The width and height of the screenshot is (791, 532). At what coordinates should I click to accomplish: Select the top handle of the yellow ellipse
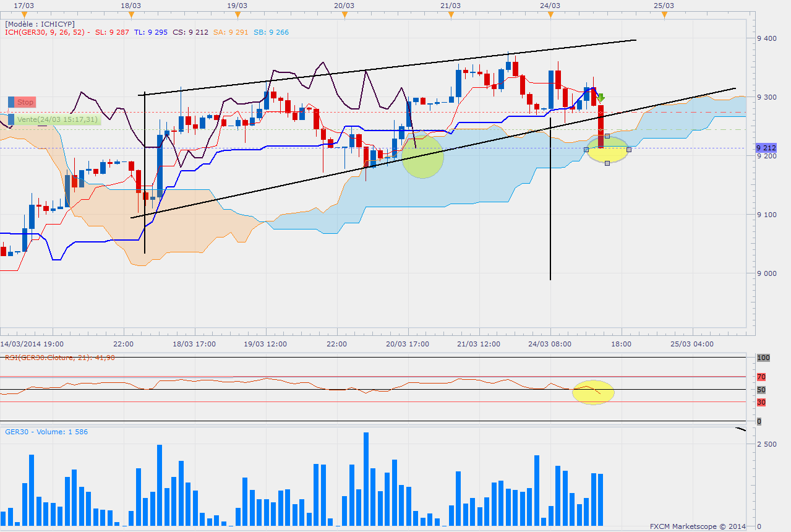pos(607,136)
